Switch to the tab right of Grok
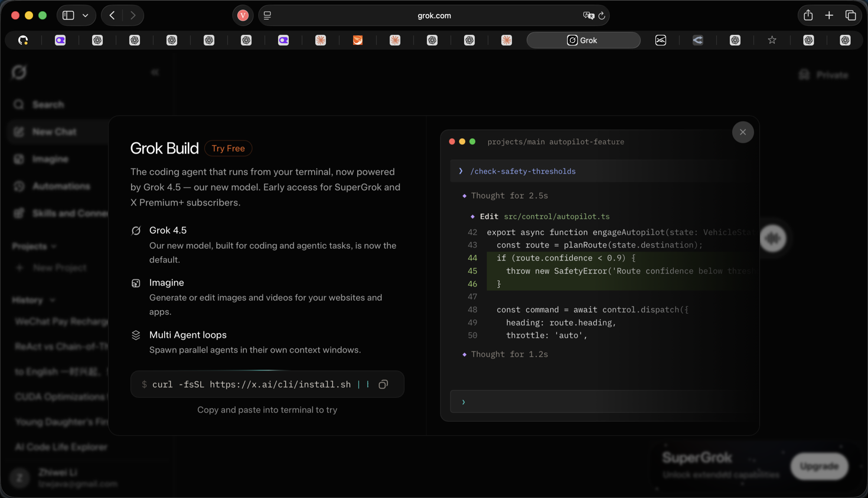 tap(661, 40)
